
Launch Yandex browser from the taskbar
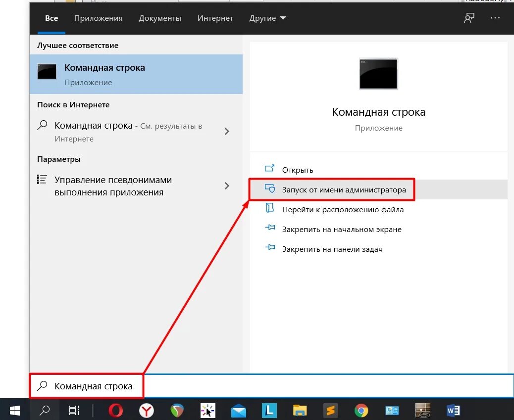(146, 411)
